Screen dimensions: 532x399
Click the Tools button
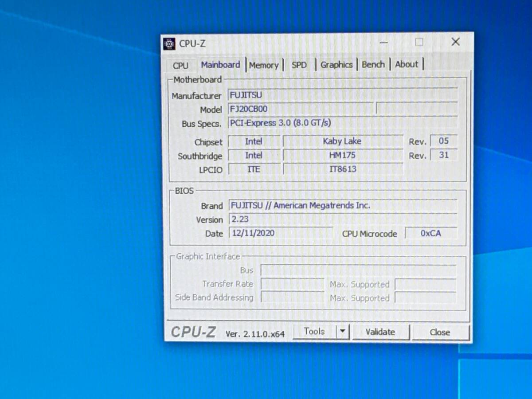[314, 331]
